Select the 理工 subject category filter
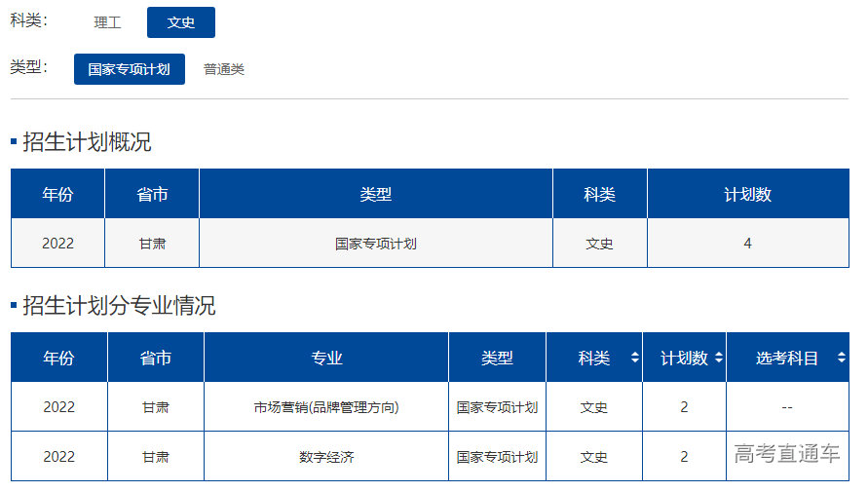Viewport: 868px width, 492px height. pyautogui.click(x=107, y=22)
